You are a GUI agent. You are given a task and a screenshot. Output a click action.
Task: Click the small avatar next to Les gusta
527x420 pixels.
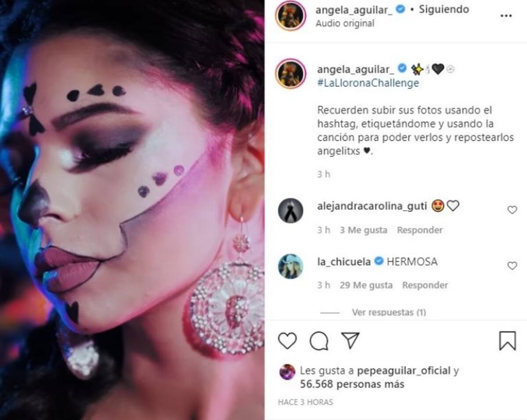click(x=287, y=372)
